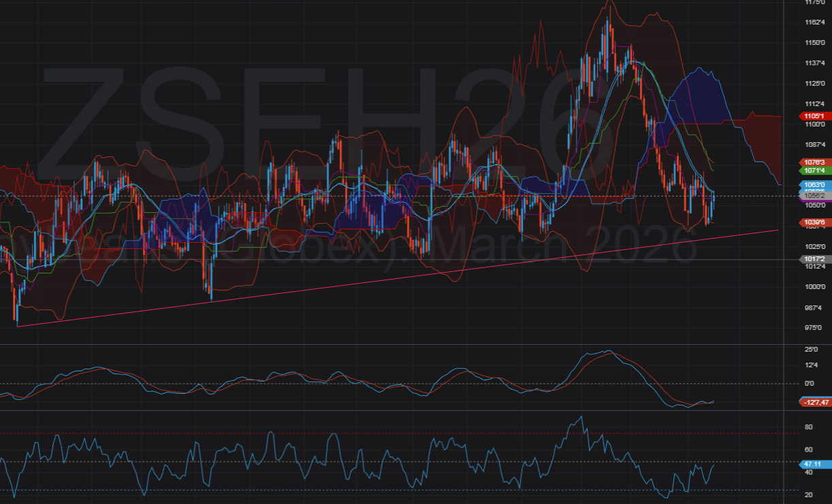The width and height of the screenshot is (832, 504).
Task: Click the divider between price and MACD panes
Action: click(408, 345)
